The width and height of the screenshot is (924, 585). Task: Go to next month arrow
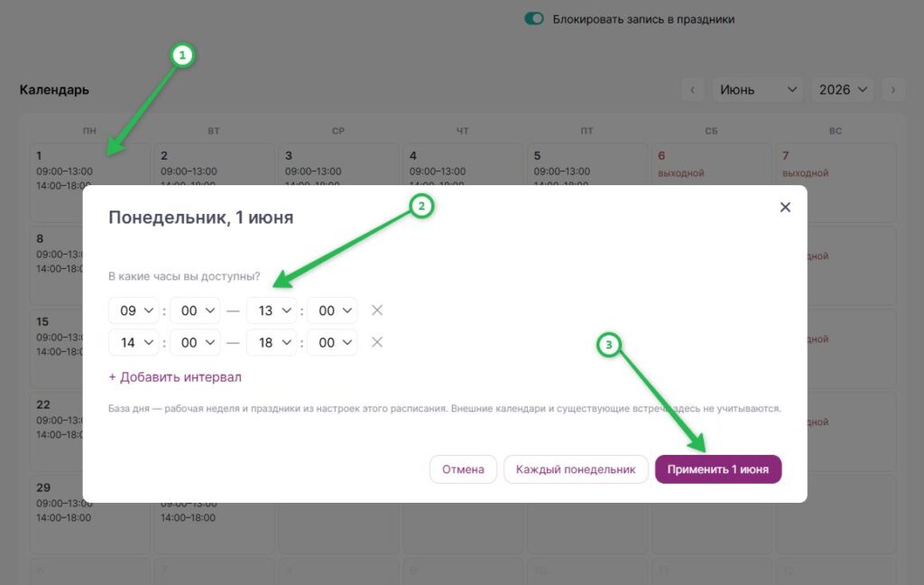pyautogui.click(x=893, y=89)
